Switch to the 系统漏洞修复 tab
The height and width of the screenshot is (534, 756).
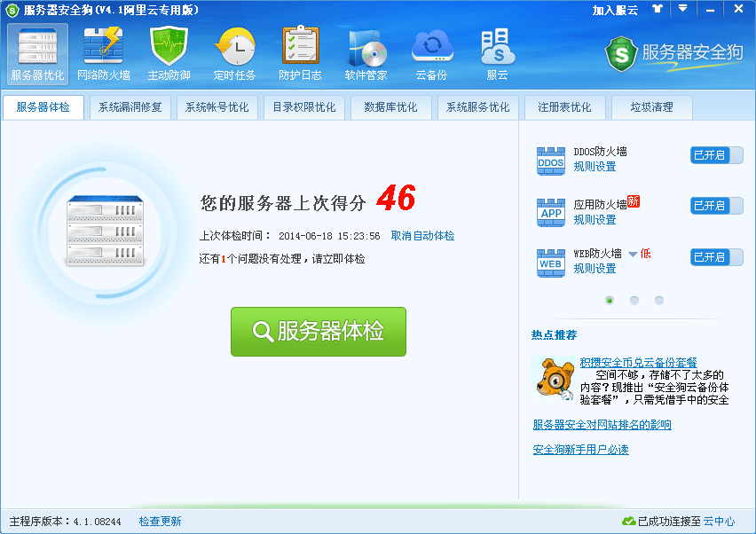click(130, 107)
